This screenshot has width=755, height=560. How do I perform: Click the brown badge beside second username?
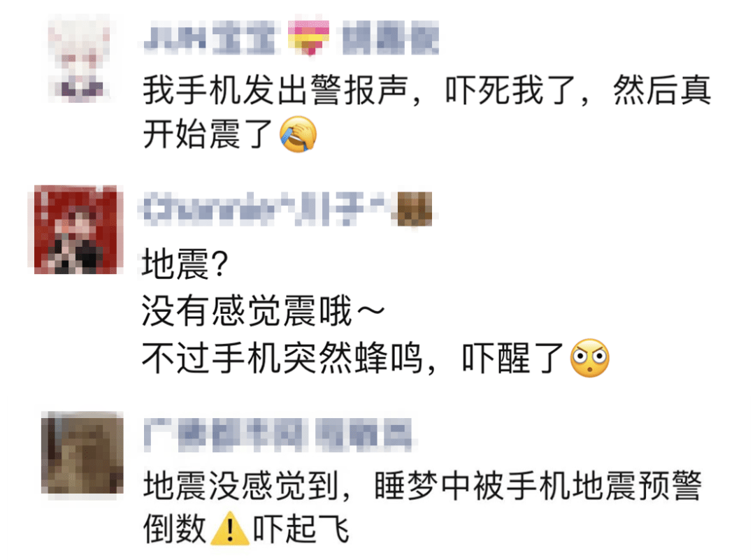click(x=412, y=208)
